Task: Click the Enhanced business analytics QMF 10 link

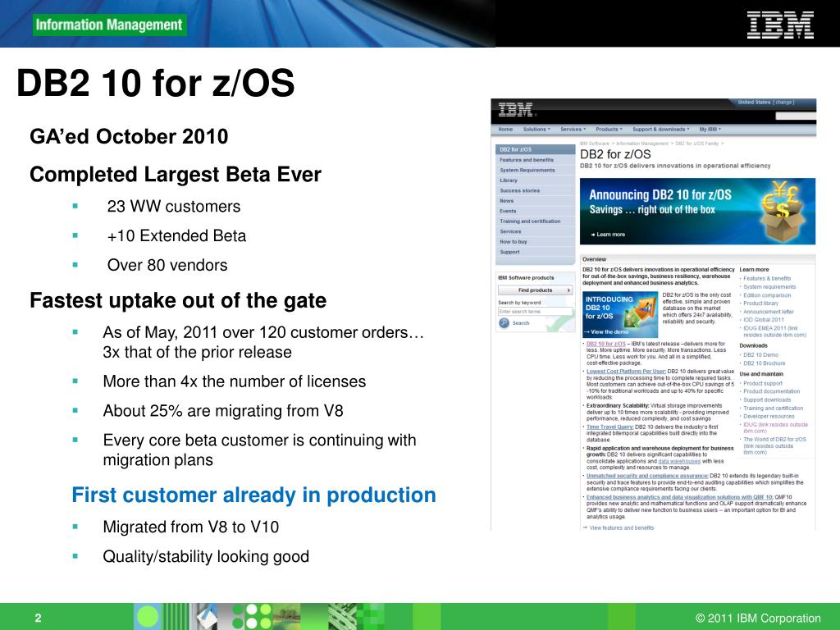Action: [x=679, y=497]
